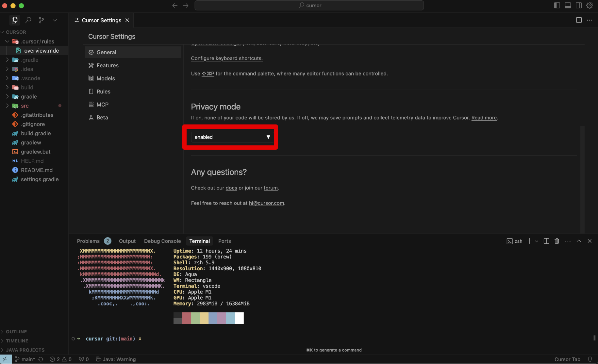Expand the .idea folder
The width and height of the screenshot is (598, 364).
pyautogui.click(x=34, y=69)
